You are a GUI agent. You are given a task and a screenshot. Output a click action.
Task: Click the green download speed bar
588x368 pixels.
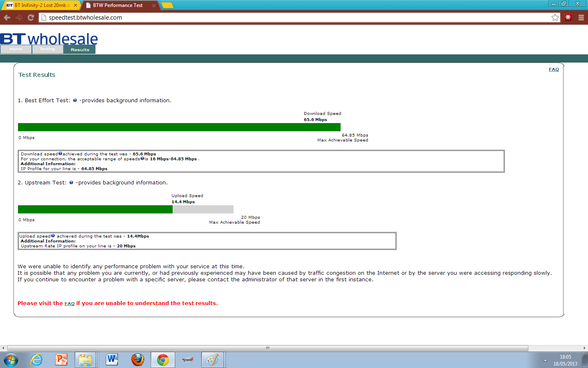[x=179, y=127]
